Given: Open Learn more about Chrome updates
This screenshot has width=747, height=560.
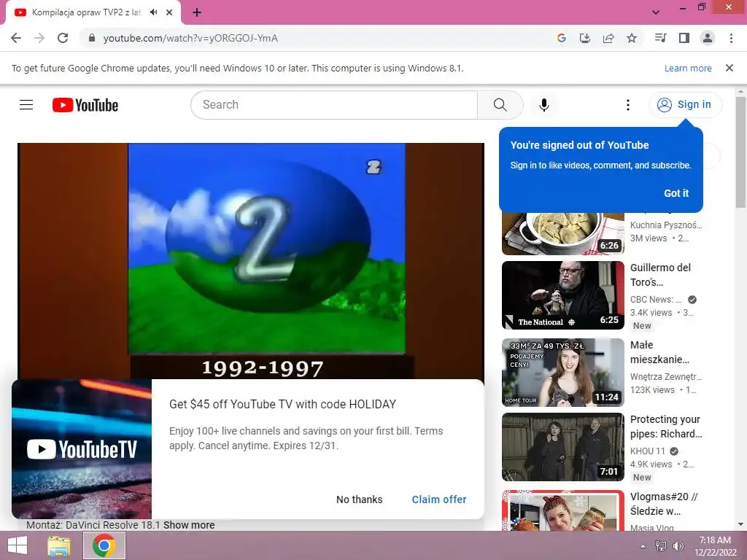Looking at the screenshot, I should (688, 68).
